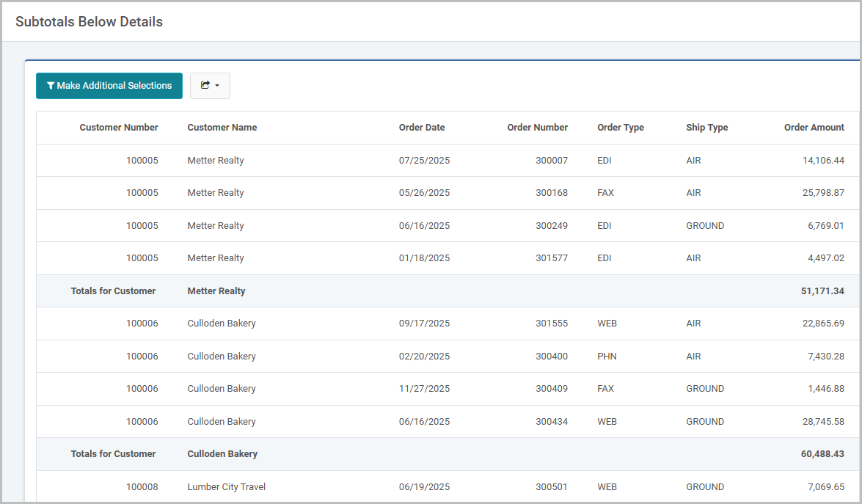Click order amount 14,106.44

823,161
